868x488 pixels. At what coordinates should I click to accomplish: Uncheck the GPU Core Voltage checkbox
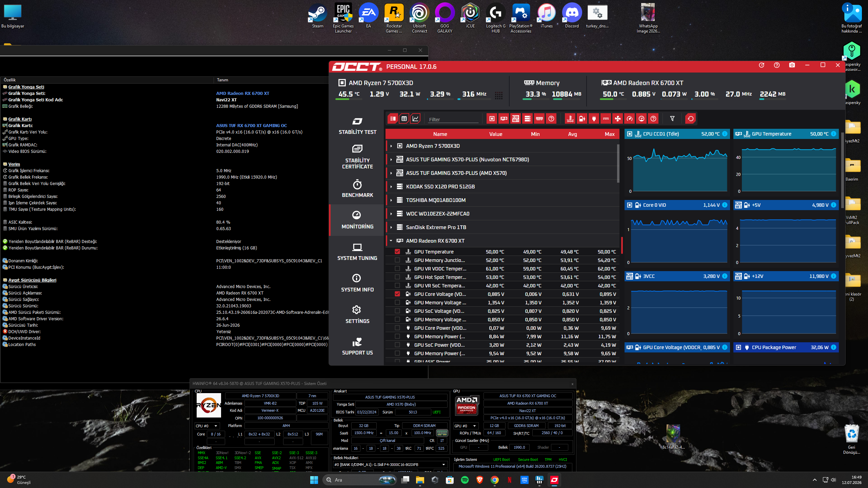397,294
